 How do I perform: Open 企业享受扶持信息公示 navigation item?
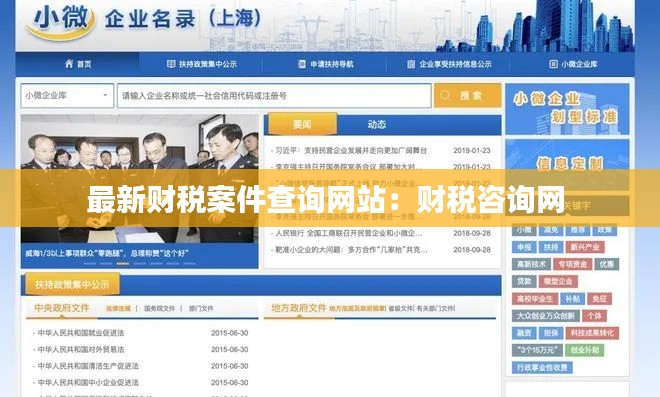tap(449, 64)
